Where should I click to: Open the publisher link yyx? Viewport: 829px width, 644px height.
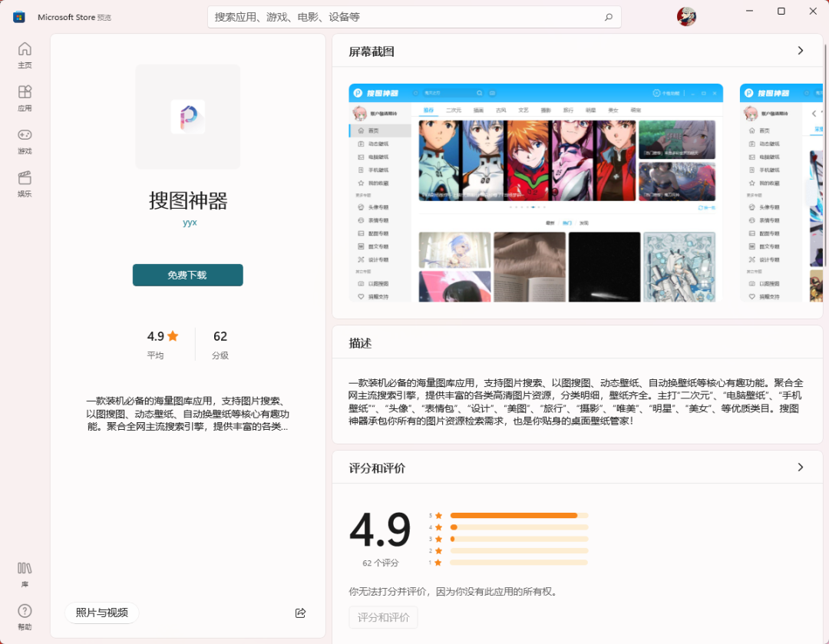point(190,222)
